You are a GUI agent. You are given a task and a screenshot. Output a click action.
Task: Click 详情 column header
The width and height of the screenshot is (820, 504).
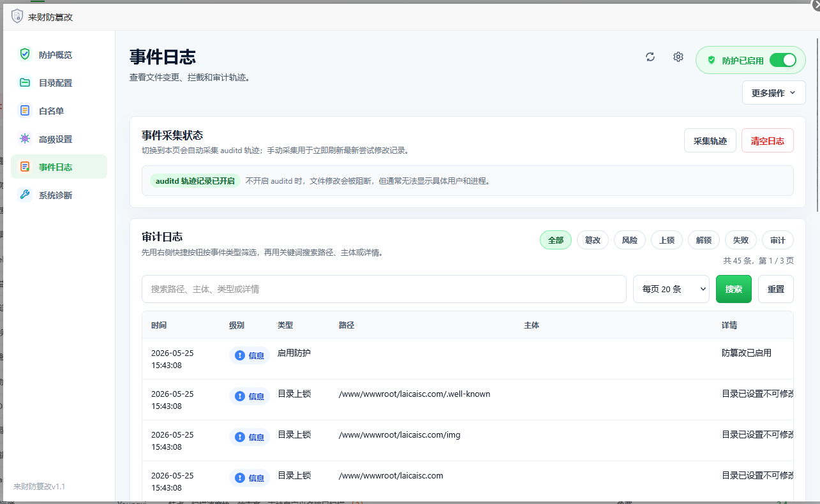[x=729, y=325]
